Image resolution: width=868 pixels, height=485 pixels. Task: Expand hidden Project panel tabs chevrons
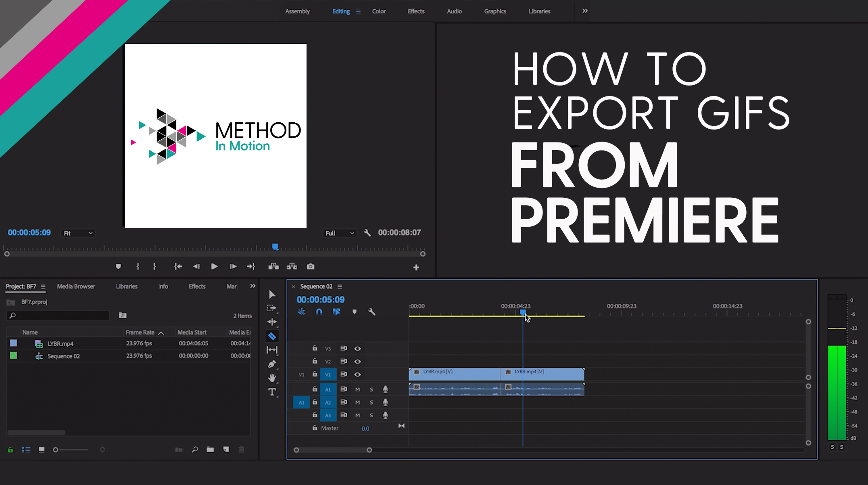click(253, 286)
